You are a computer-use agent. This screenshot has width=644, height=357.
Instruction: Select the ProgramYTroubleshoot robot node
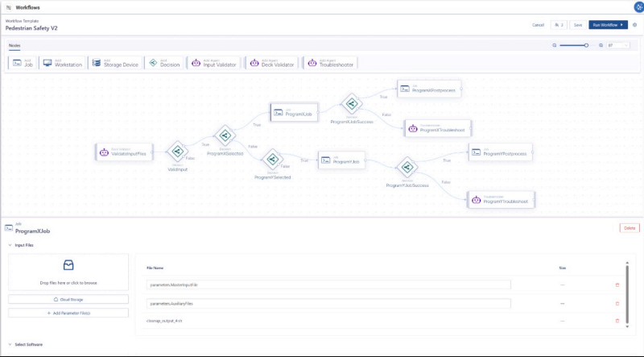(x=501, y=200)
